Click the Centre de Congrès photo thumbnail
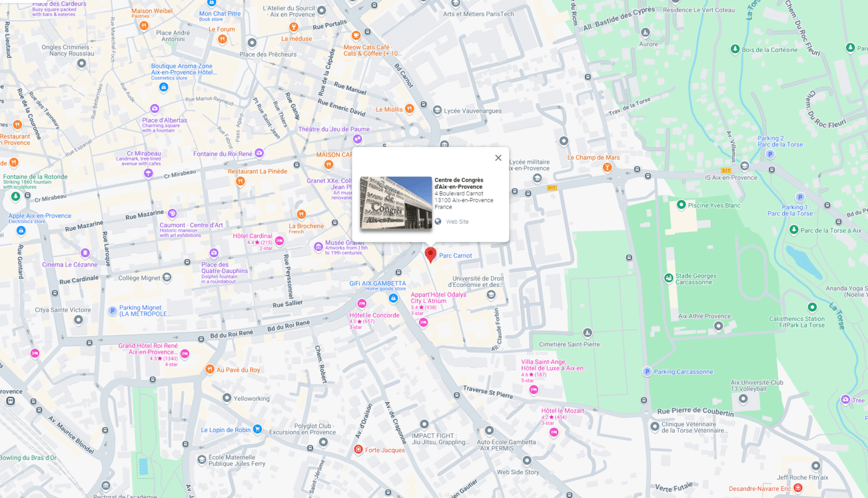The image size is (868, 498). tap(396, 202)
